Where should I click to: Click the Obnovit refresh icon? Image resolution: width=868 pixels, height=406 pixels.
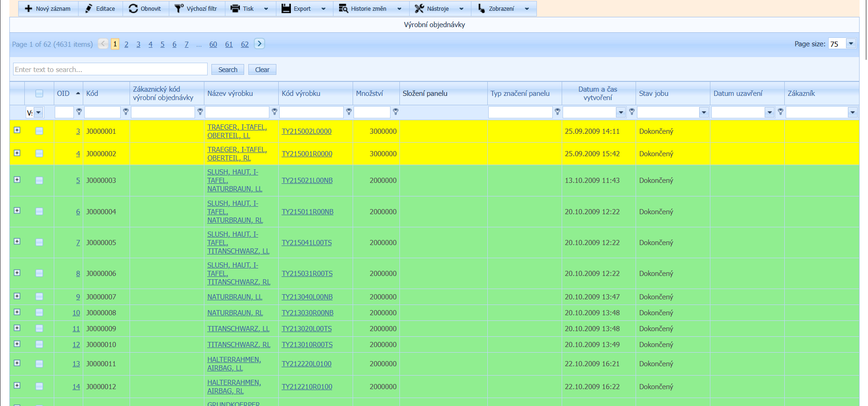[x=133, y=8]
